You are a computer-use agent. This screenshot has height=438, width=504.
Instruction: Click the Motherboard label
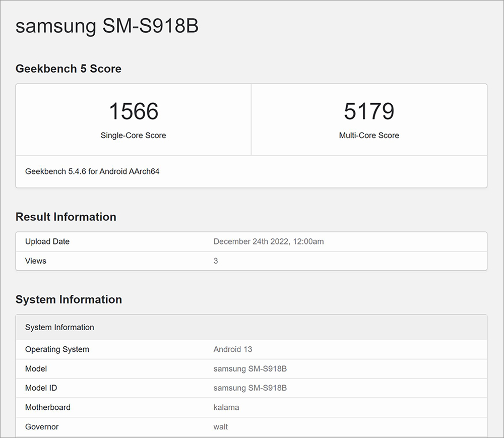pyautogui.click(x=48, y=407)
